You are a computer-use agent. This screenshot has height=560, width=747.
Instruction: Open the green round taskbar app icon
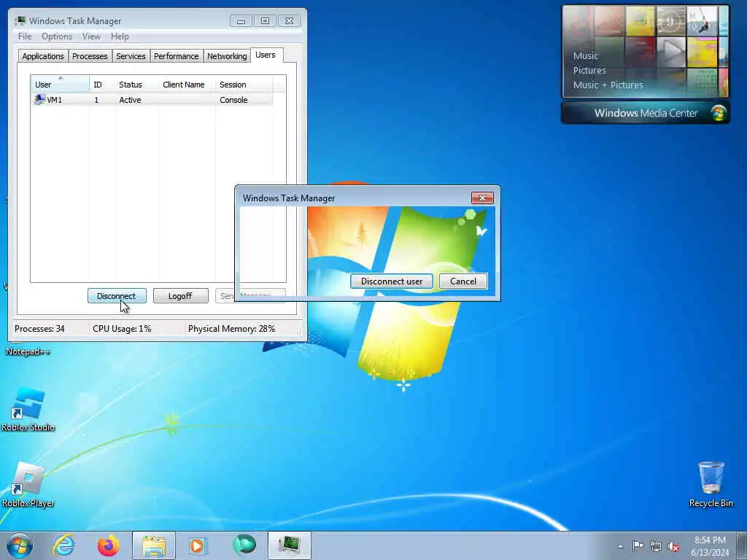[244, 545]
